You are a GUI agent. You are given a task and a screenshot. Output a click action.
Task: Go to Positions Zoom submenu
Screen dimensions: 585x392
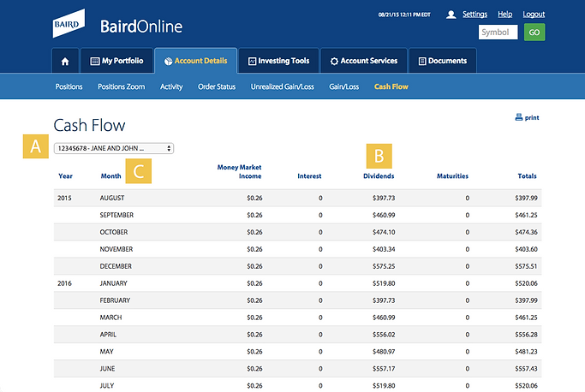tap(122, 86)
